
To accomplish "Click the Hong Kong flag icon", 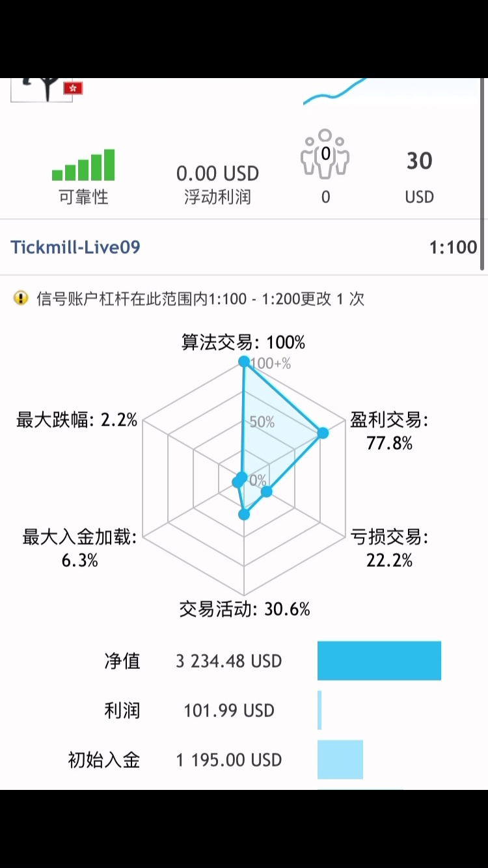I will (x=73, y=88).
